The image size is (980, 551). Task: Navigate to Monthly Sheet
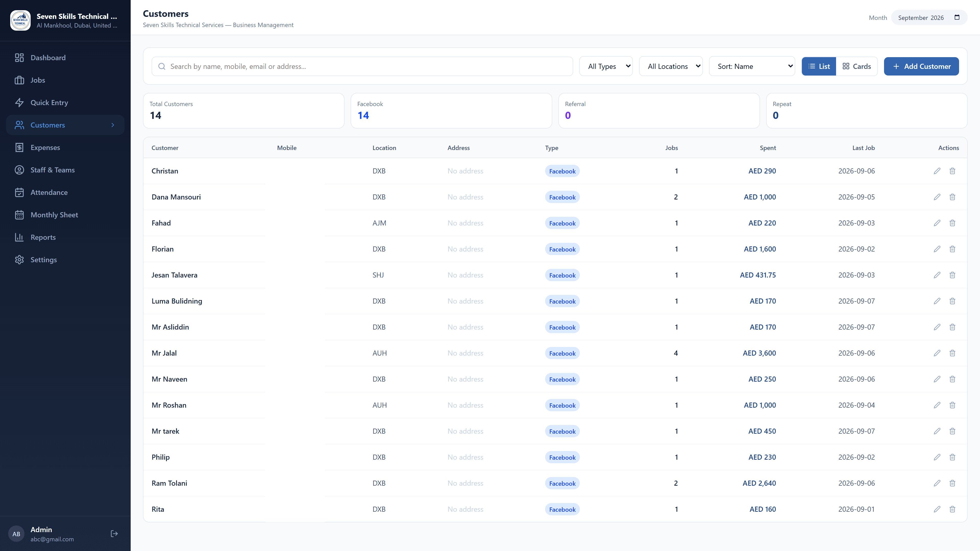65,215
